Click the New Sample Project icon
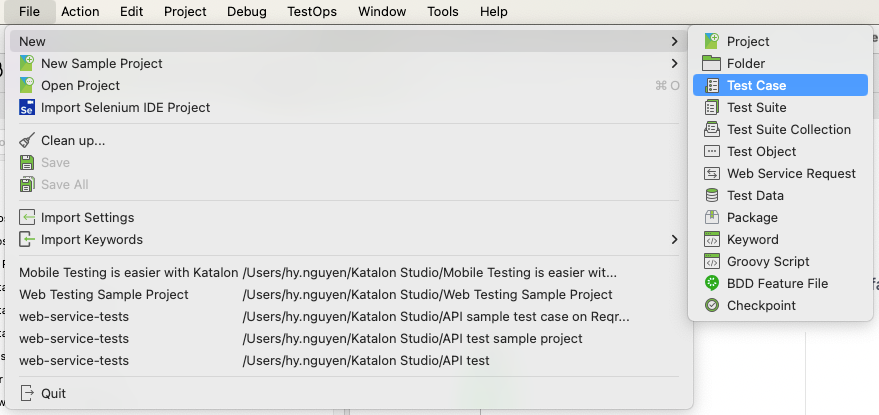 [x=27, y=63]
